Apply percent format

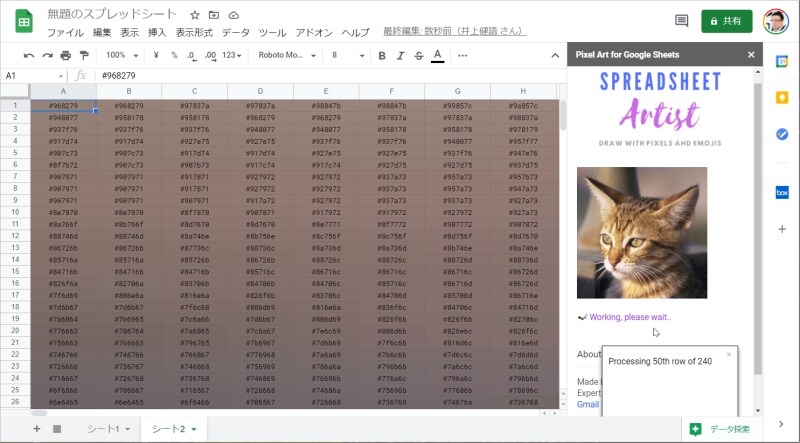[x=174, y=55]
